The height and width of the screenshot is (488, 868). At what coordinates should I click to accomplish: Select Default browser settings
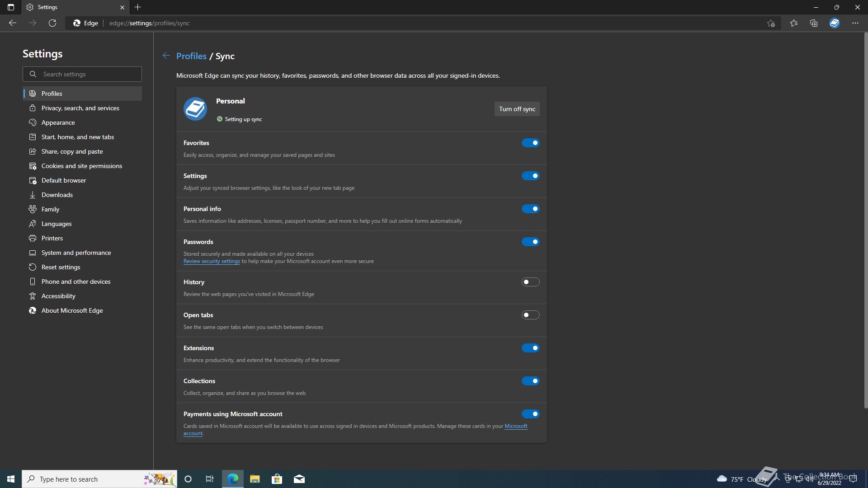tap(82, 180)
